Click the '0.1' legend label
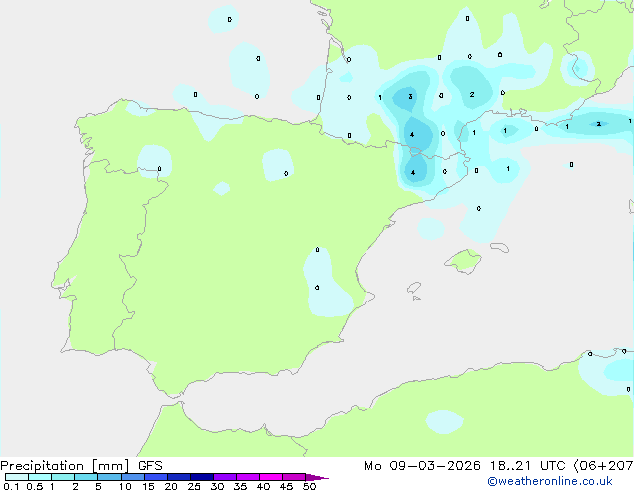 point(11,486)
